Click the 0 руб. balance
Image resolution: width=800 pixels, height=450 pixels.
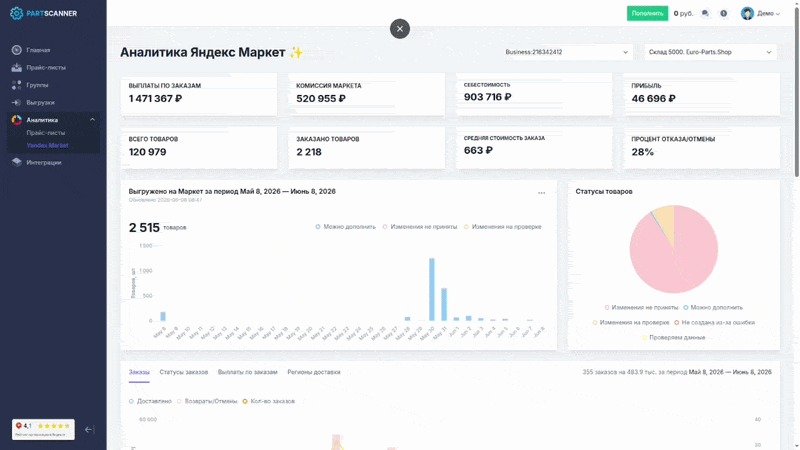click(683, 14)
